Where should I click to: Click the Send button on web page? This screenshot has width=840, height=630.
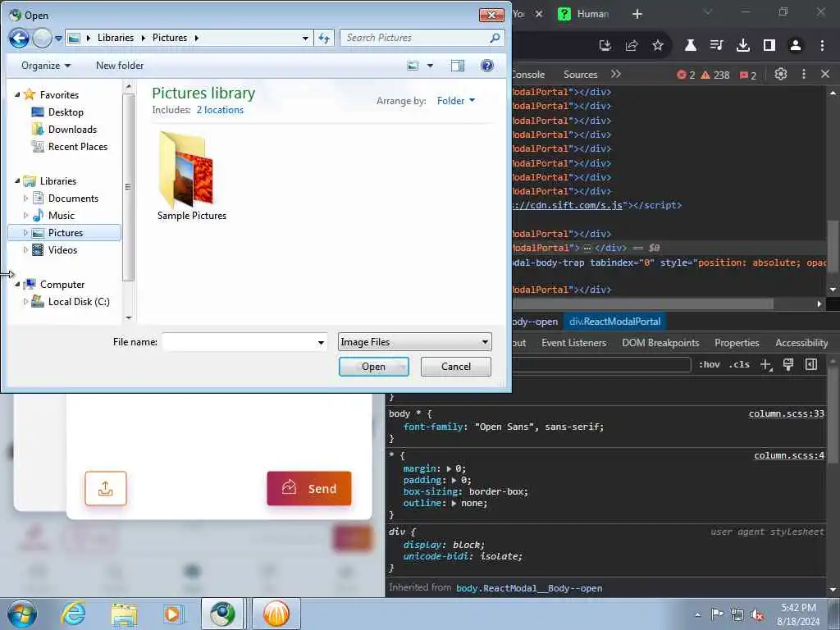(x=309, y=488)
